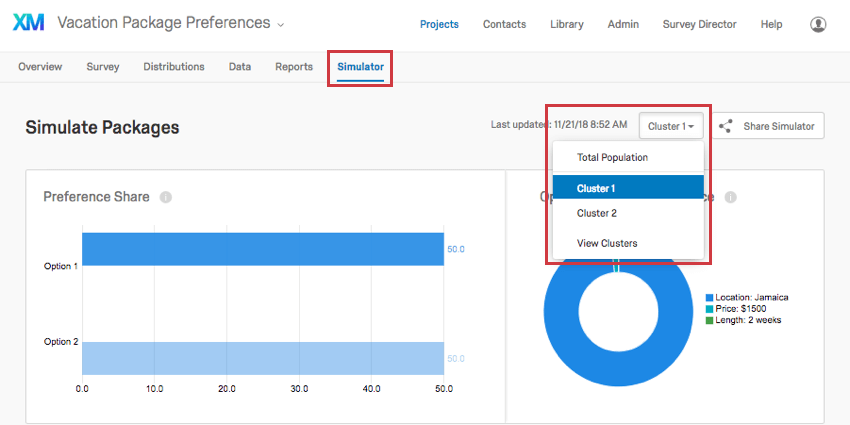Open the Distributions tab
The width and height of the screenshot is (850, 425).
(174, 67)
